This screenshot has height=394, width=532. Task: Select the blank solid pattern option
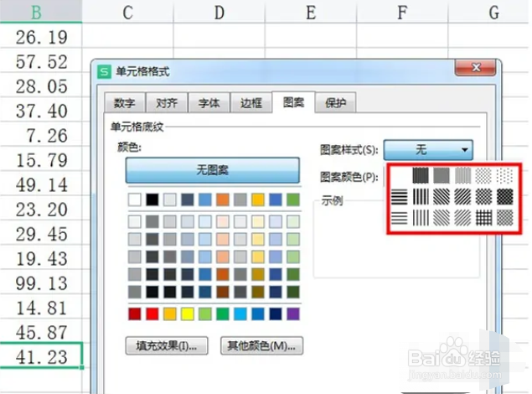399,175
